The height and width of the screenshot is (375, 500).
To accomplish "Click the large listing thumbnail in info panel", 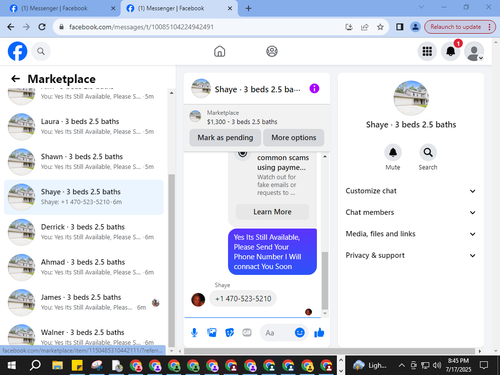I will coord(411,98).
